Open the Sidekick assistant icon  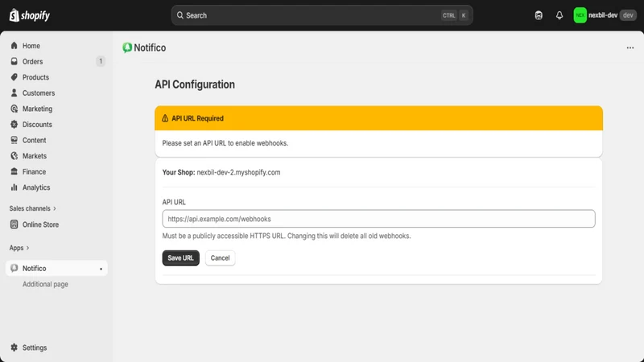tap(539, 15)
